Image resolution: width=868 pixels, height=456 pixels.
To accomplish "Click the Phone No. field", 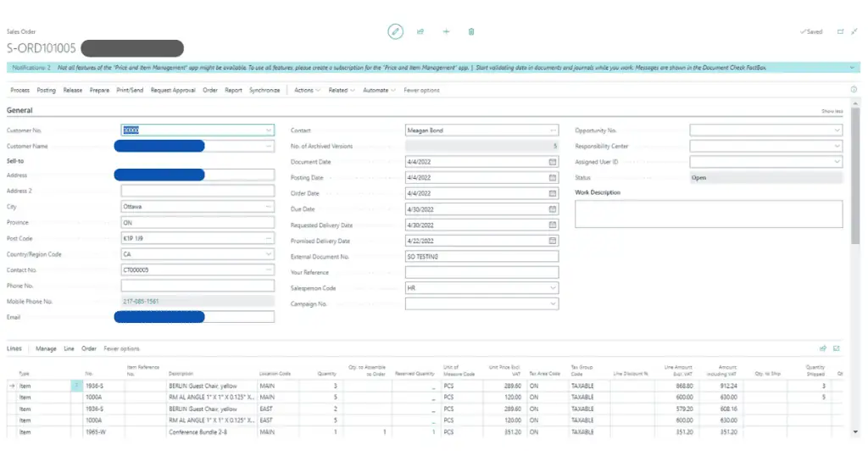I will click(x=198, y=286).
